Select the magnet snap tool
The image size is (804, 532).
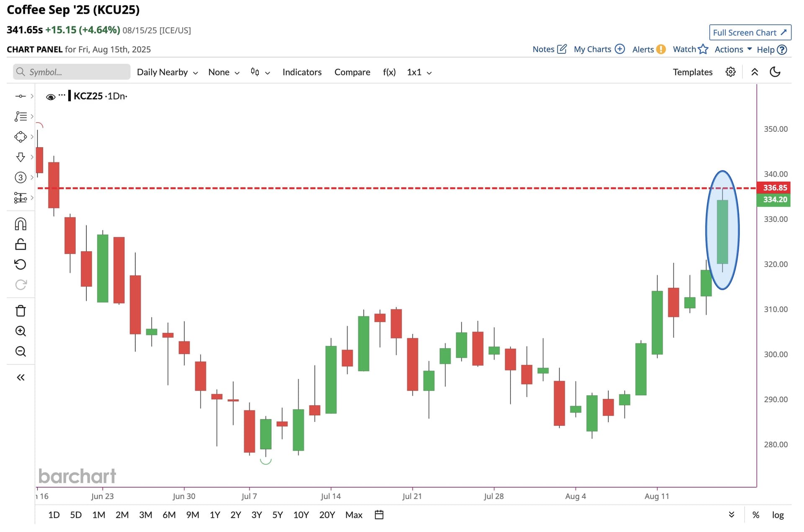click(x=21, y=224)
